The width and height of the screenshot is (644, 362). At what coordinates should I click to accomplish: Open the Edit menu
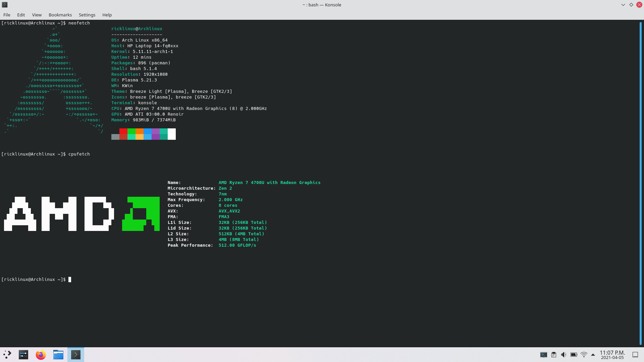21,15
